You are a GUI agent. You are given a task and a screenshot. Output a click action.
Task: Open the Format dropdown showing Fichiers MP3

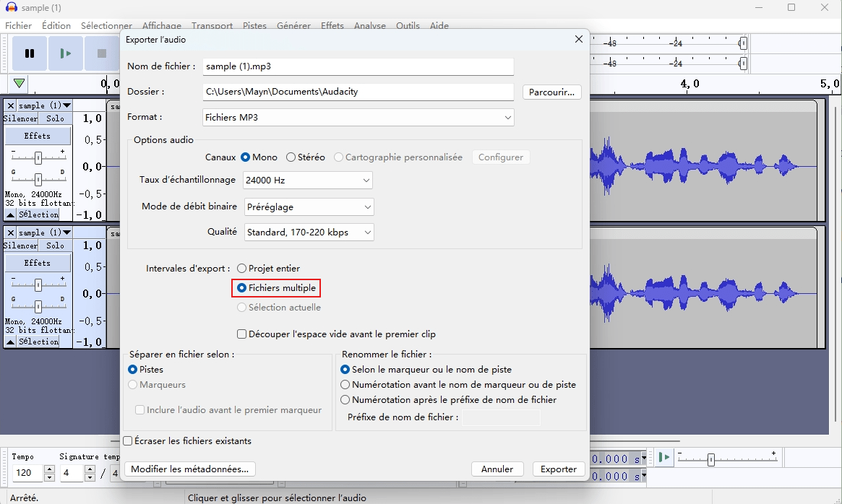point(358,117)
